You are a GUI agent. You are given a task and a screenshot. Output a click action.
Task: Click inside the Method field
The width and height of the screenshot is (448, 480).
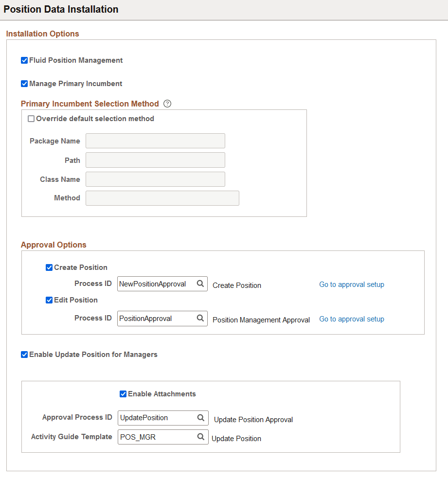click(162, 198)
